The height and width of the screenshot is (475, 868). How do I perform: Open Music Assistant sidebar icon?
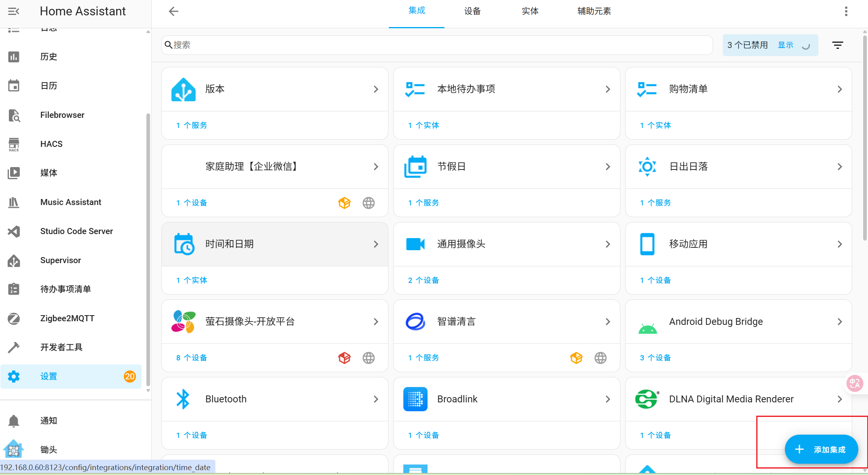point(14,202)
